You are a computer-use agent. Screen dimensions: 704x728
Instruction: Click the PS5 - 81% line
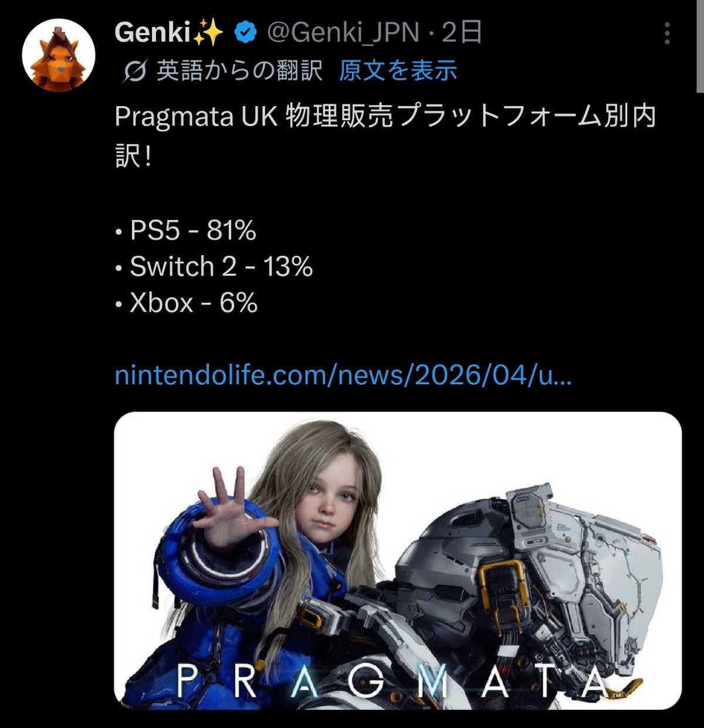pos(186,231)
